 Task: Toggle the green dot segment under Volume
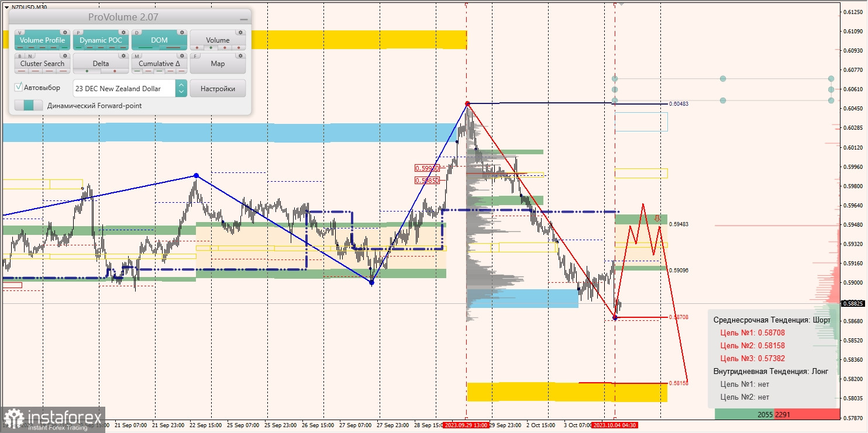click(211, 48)
